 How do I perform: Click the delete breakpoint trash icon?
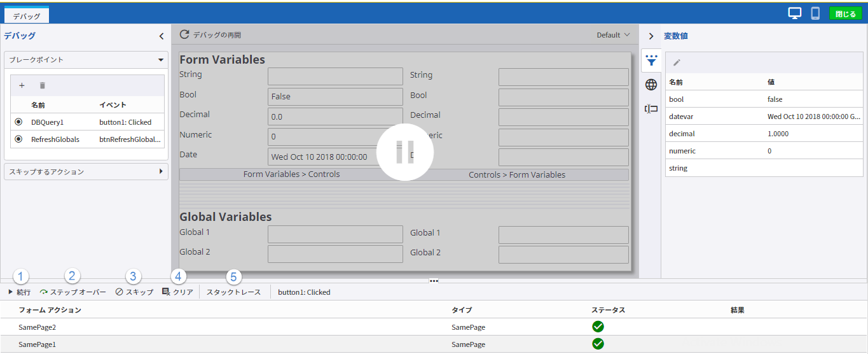point(43,85)
